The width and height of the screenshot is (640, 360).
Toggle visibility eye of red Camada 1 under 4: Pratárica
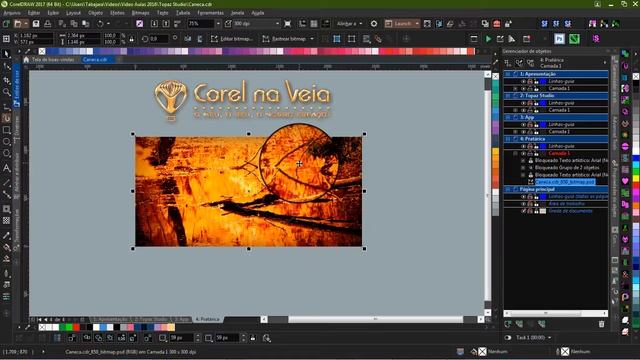click(x=523, y=153)
